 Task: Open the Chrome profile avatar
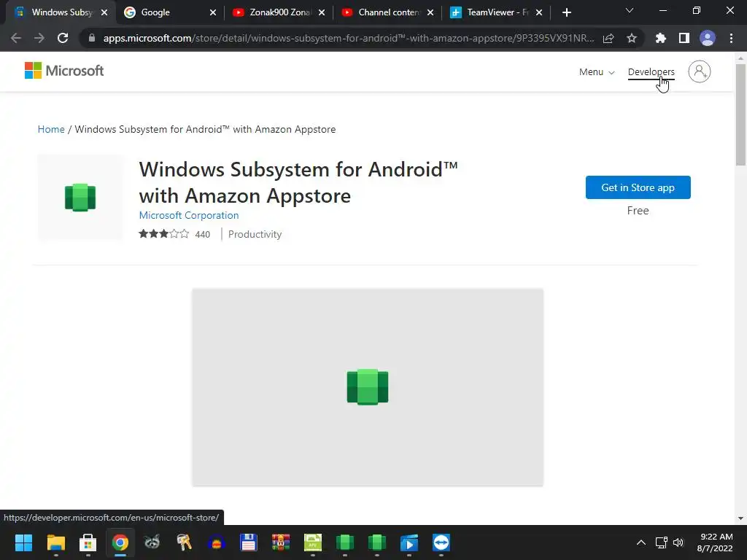pyautogui.click(x=708, y=38)
